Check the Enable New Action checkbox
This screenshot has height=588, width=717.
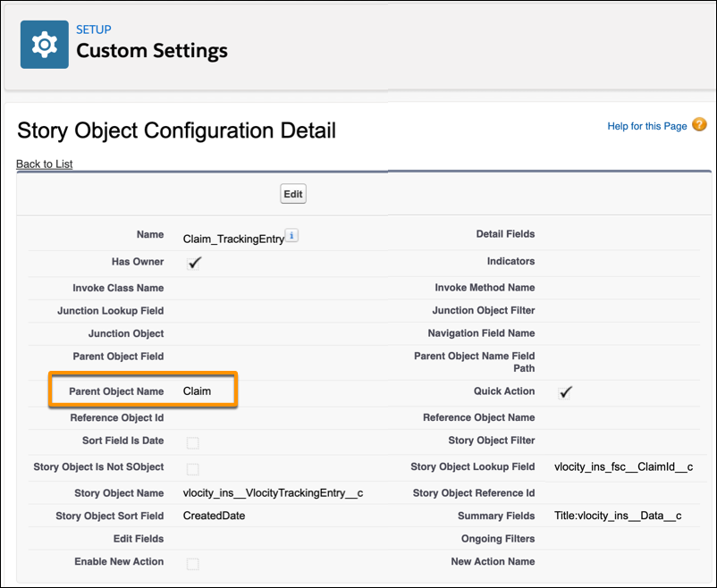193,564
